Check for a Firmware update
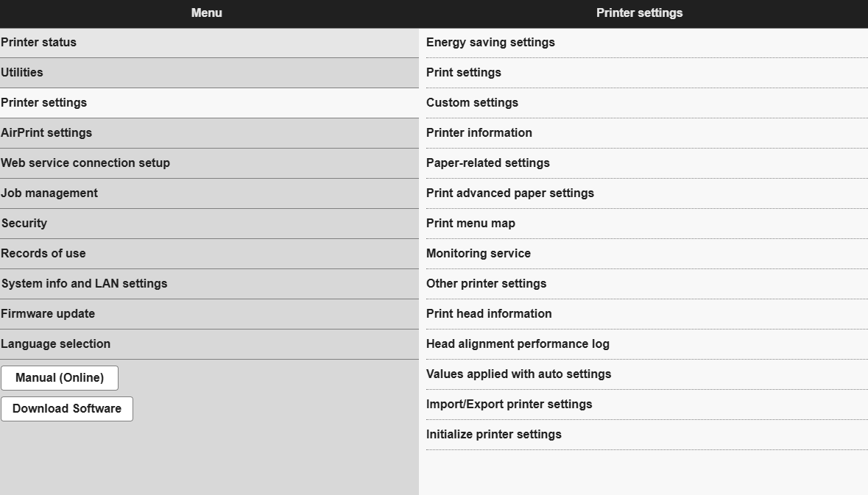868x495 pixels. [48, 313]
